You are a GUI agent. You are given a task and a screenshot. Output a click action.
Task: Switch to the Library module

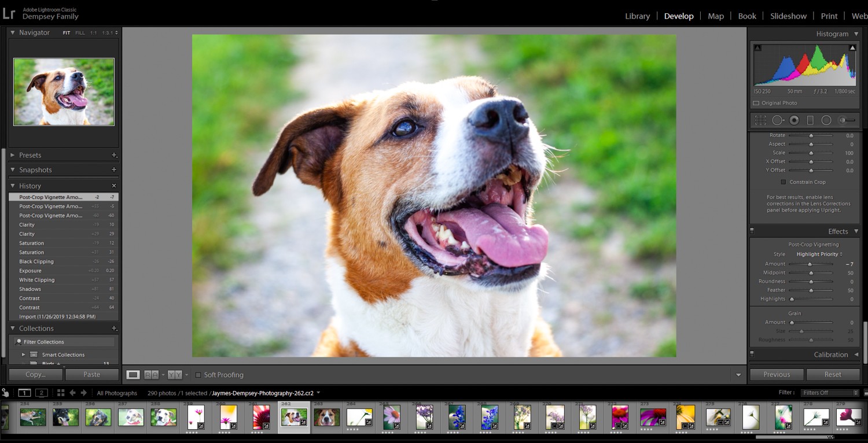pos(637,16)
